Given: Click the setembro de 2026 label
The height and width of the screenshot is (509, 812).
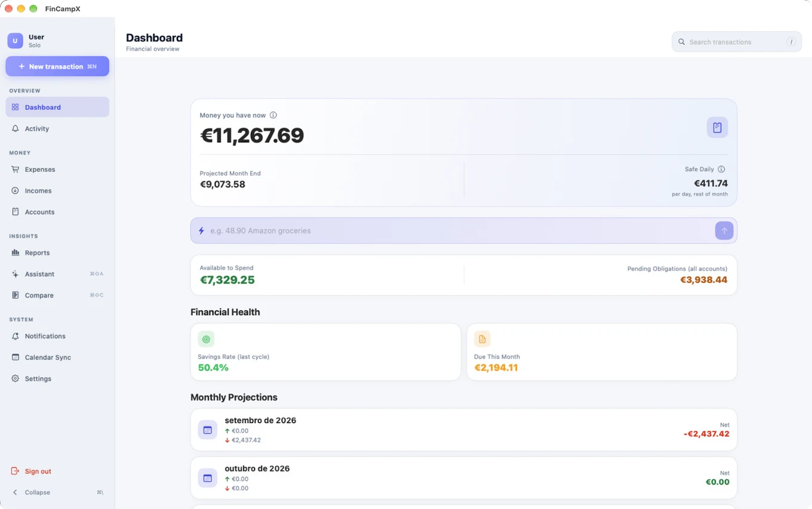Looking at the screenshot, I should [260, 420].
